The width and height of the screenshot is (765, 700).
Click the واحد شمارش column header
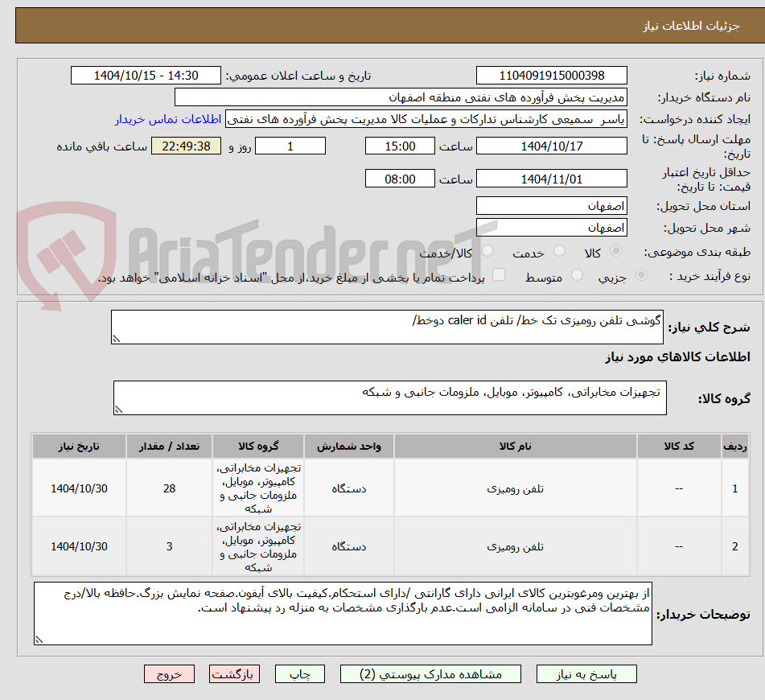click(349, 447)
